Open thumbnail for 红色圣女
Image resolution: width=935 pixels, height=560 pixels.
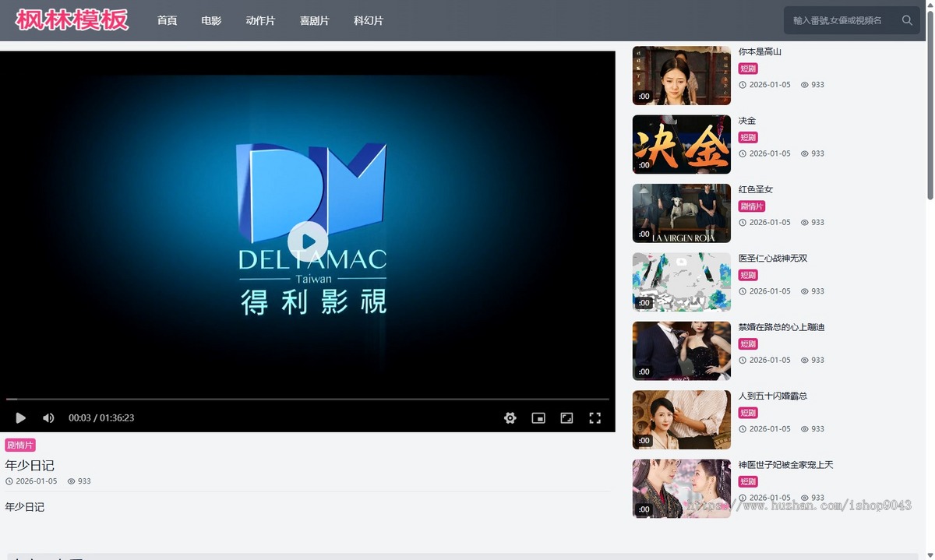[682, 213]
